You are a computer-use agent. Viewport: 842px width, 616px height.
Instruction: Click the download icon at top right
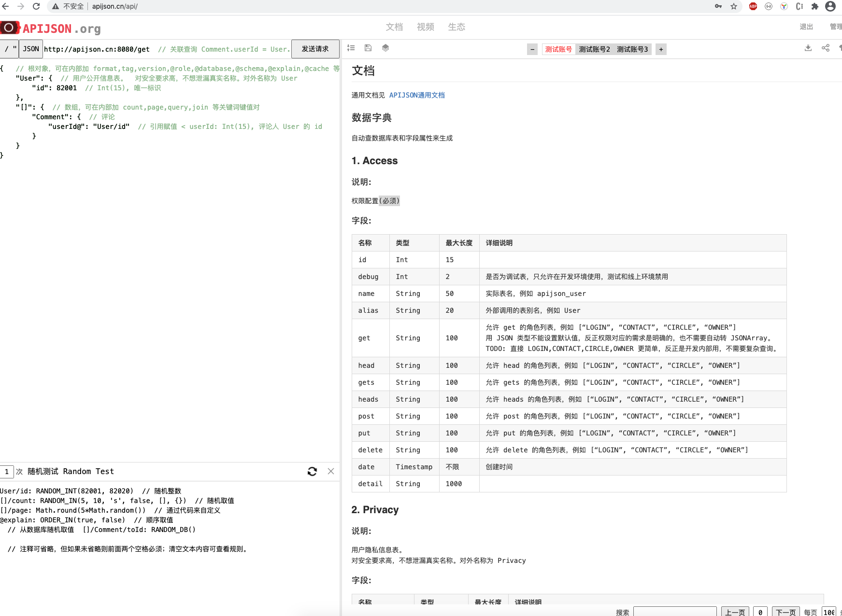click(808, 48)
